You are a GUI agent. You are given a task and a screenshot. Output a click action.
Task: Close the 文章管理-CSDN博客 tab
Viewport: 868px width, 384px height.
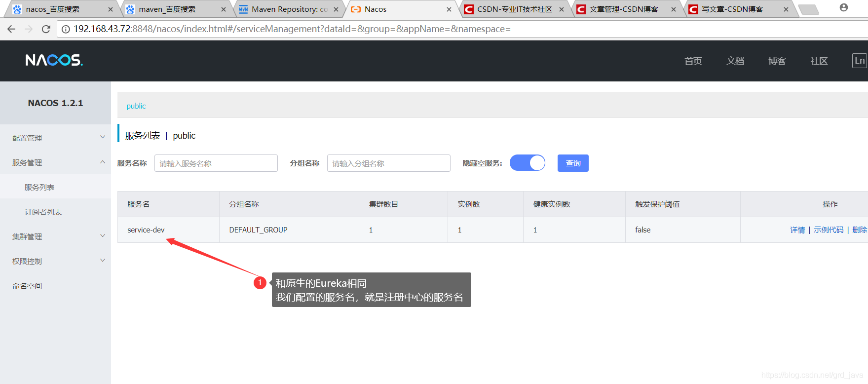674,9
